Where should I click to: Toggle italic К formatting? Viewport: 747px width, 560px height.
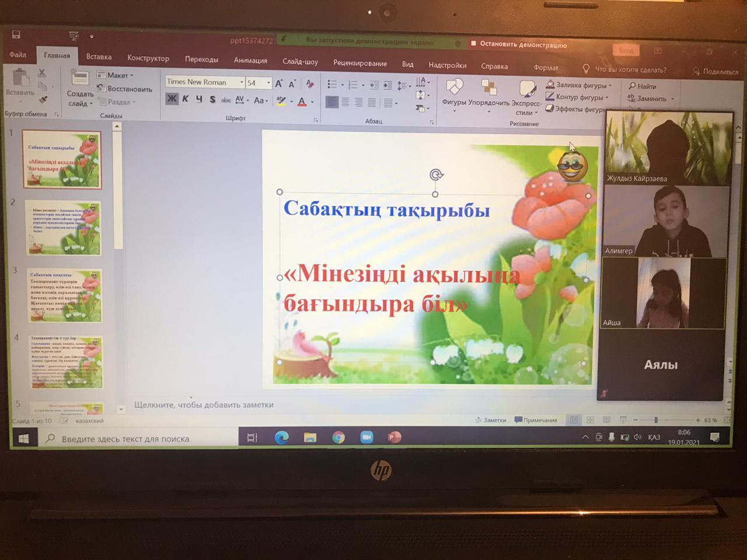[x=186, y=99]
